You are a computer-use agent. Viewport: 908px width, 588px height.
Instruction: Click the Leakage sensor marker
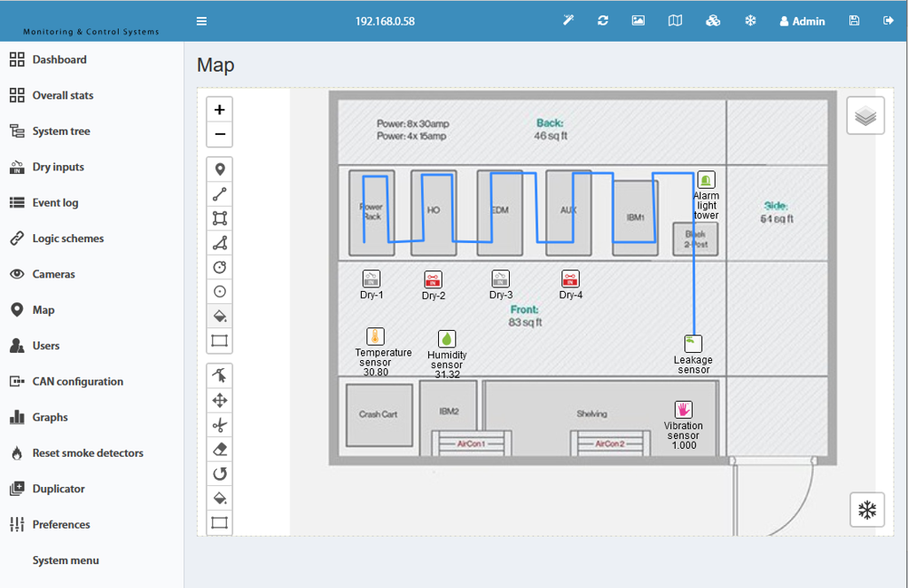tap(693, 343)
